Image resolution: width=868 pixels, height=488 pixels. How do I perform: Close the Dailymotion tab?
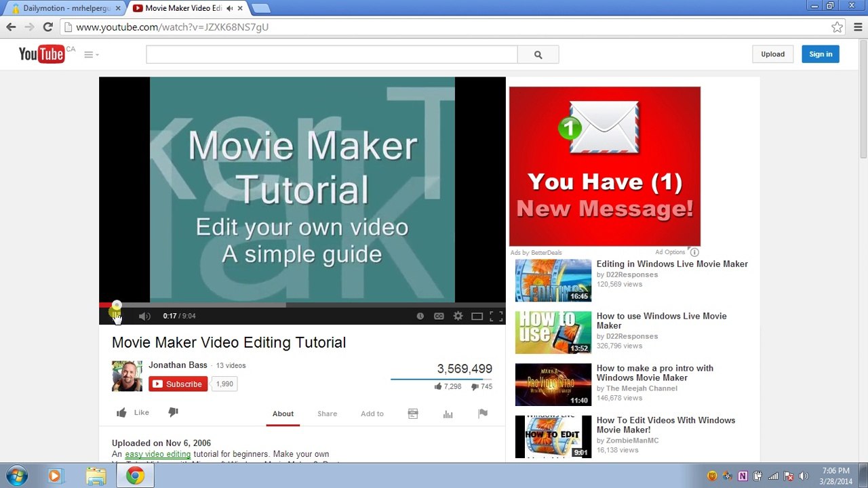[x=117, y=8]
